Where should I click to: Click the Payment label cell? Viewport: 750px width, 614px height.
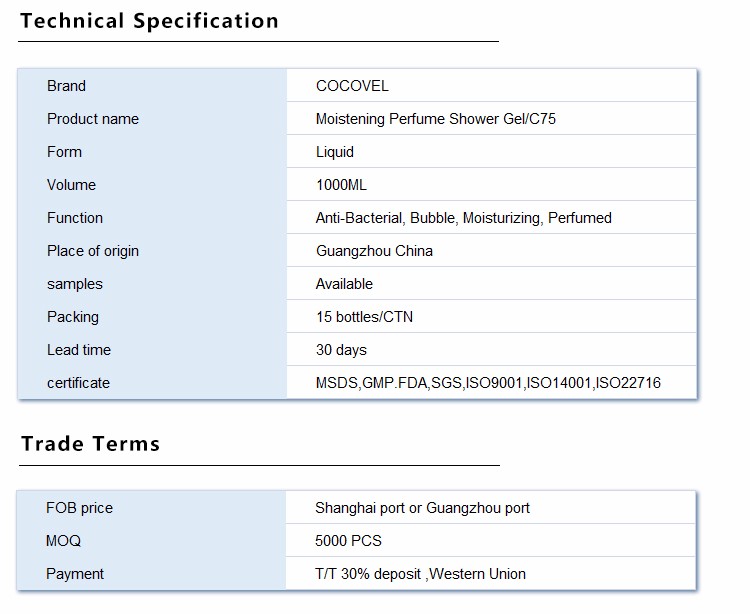[151, 573]
